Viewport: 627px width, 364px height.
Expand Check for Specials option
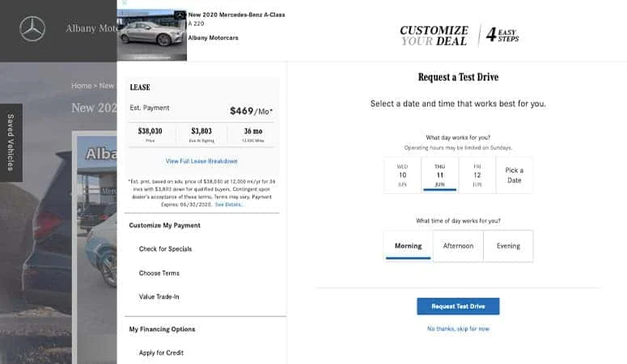pos(165,249)
